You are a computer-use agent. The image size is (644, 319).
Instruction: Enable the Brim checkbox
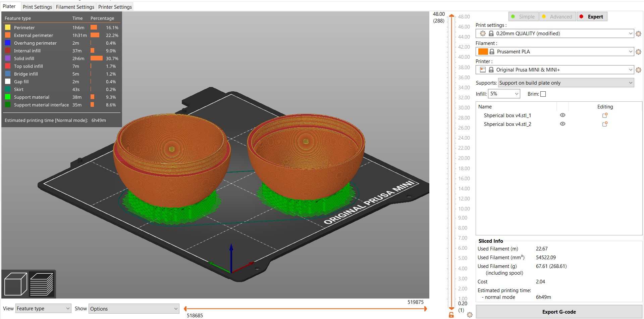(x=543, y=94)
